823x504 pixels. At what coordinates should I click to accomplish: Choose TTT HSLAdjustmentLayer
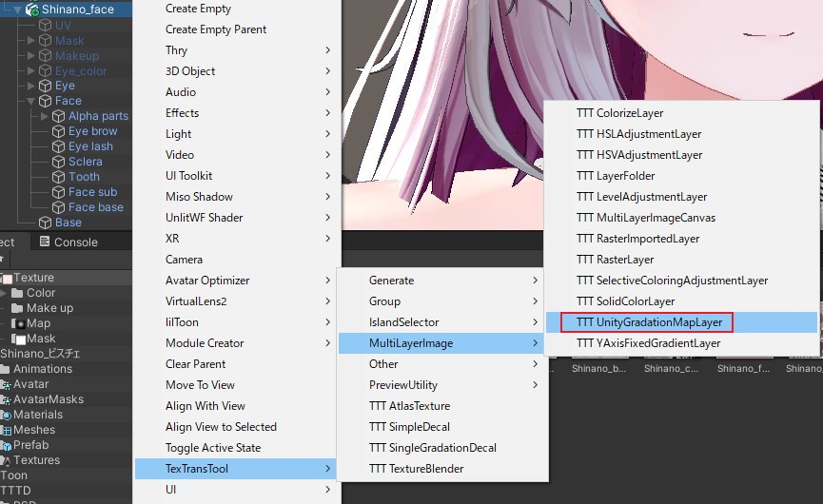pyautogui.click(x=682, y=134)
